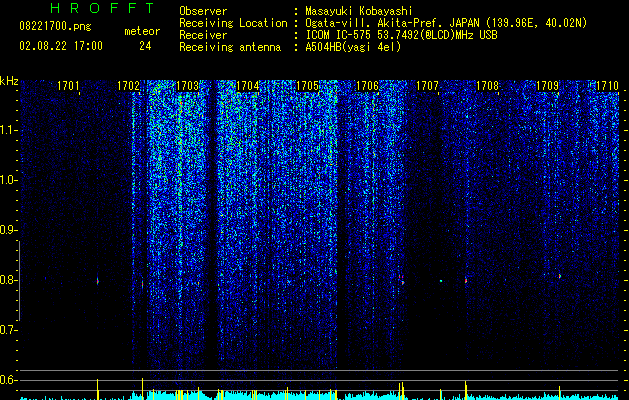
Task: Click the green echo dot after 1707
Action: click(441, 281)
